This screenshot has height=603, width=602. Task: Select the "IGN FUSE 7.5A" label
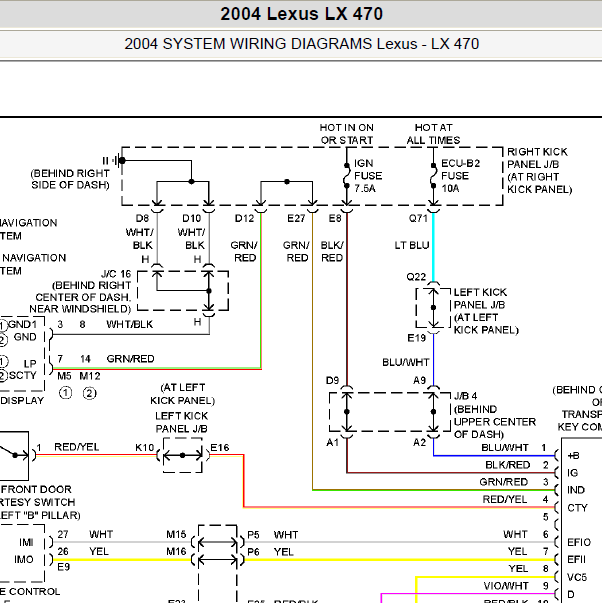click(x=368, y=176)
